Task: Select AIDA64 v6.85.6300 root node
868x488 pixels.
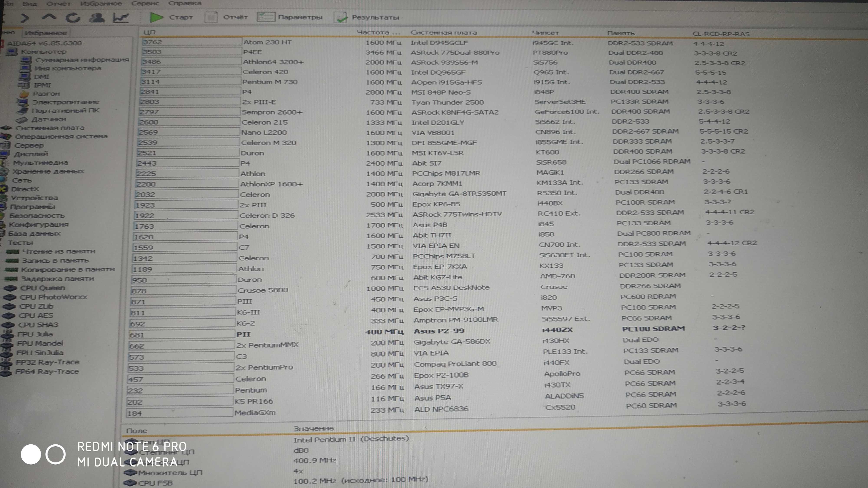Action: [44, 43]
